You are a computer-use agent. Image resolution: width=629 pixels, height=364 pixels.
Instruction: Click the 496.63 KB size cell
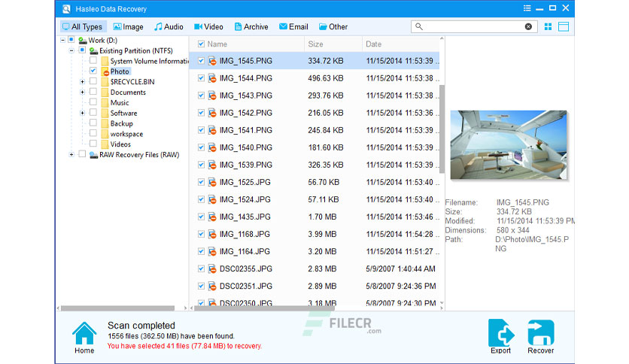point(326,78)
